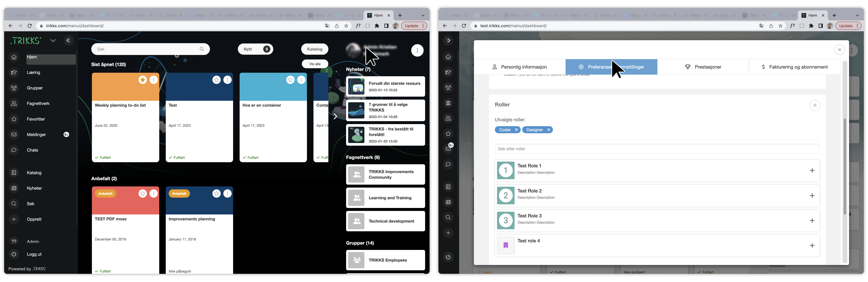868x282 pixels.
Task: Collapse the Roller section
Action: [x=815, y=105]
